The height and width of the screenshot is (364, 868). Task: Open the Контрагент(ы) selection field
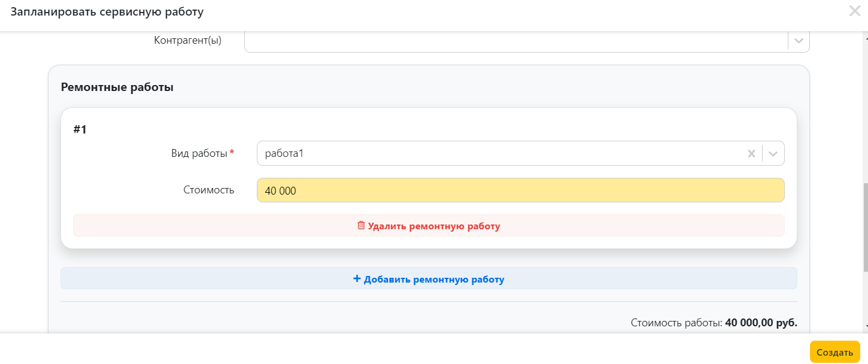click(x=527, y=41)
